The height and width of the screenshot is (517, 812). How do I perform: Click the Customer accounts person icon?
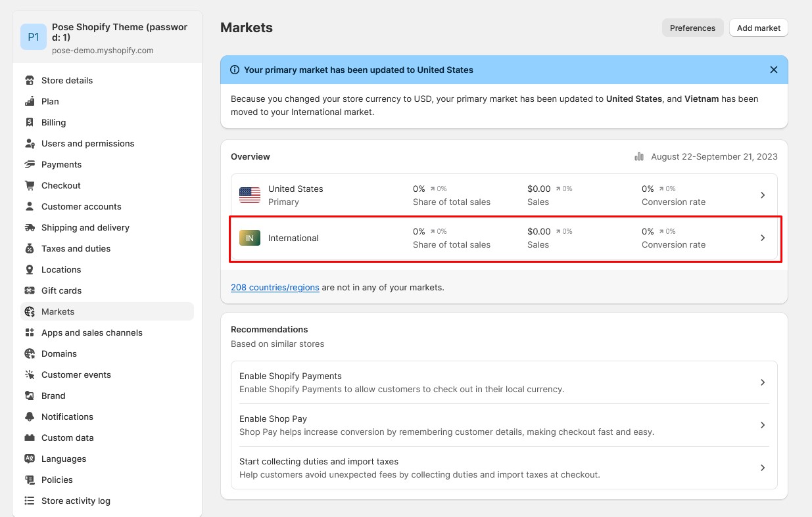(x=30, y=206)
